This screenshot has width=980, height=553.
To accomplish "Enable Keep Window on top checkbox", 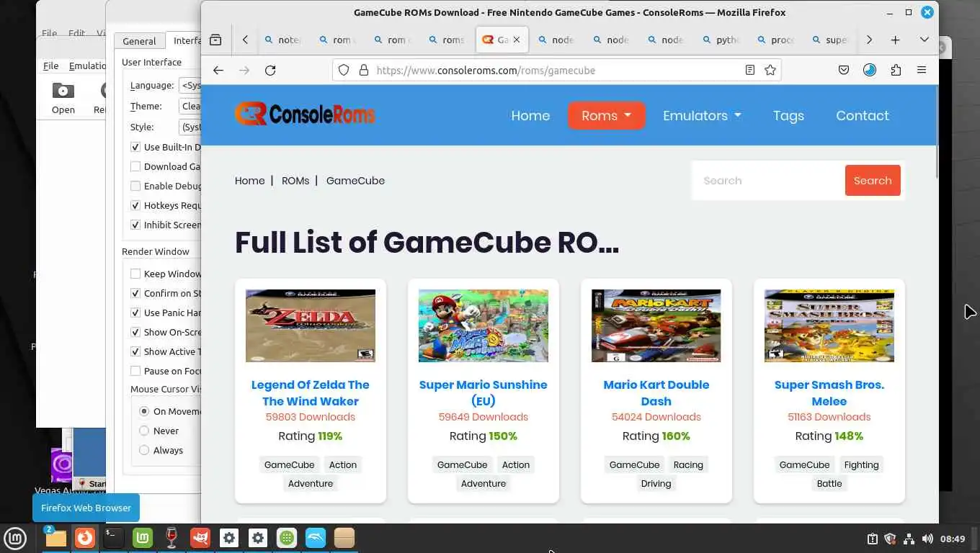I will 135,274.
